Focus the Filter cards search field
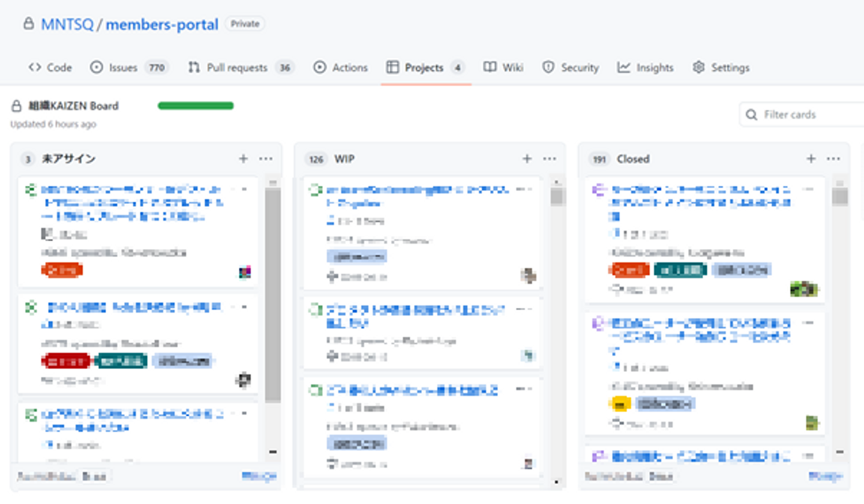Viewport: 864px width, 504px height. [x=802, y=114]
